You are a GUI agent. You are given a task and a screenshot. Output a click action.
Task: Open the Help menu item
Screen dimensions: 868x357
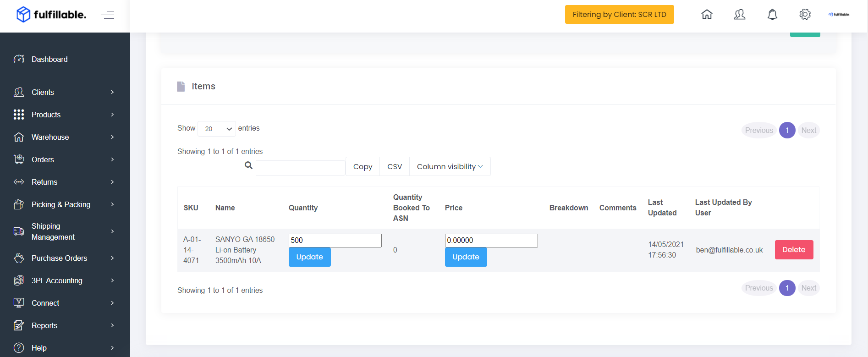coord(65,348)
